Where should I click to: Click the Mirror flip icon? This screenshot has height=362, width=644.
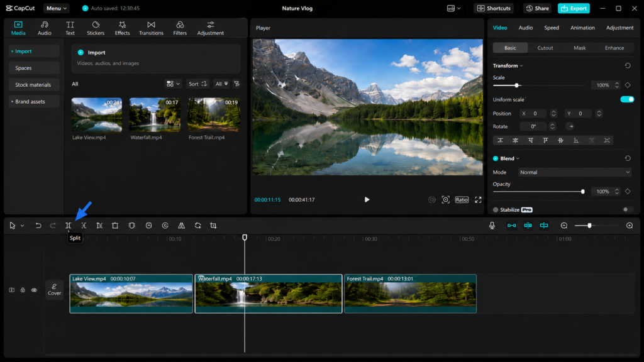(x=181, y=226)
